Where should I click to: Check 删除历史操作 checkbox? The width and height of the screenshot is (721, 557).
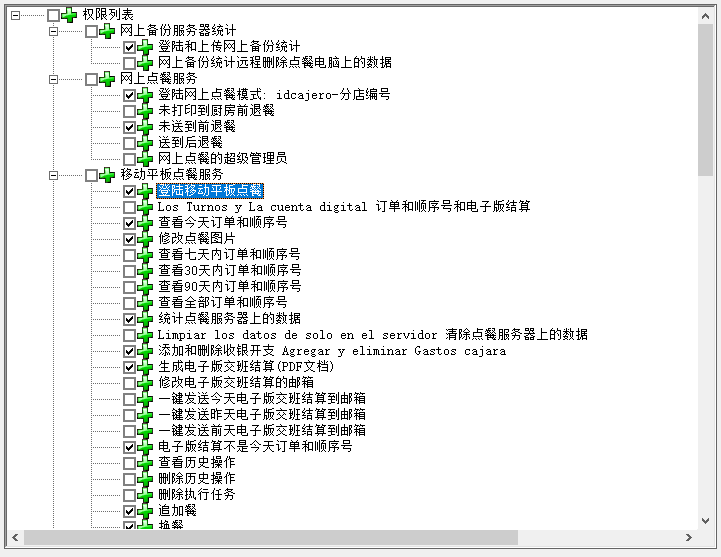point(129,479)
